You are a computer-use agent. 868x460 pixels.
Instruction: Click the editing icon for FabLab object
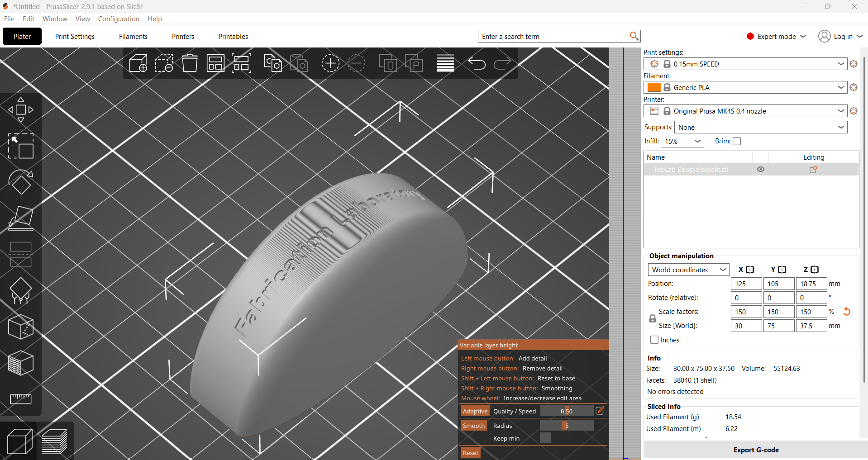tap(813, 170)
